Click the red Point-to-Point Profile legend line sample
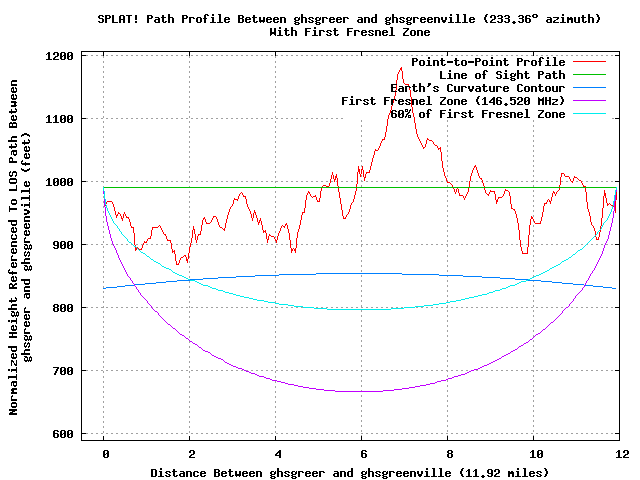This screenshot has height=480, width=640. pyautogui.click(x=592, y=62)
